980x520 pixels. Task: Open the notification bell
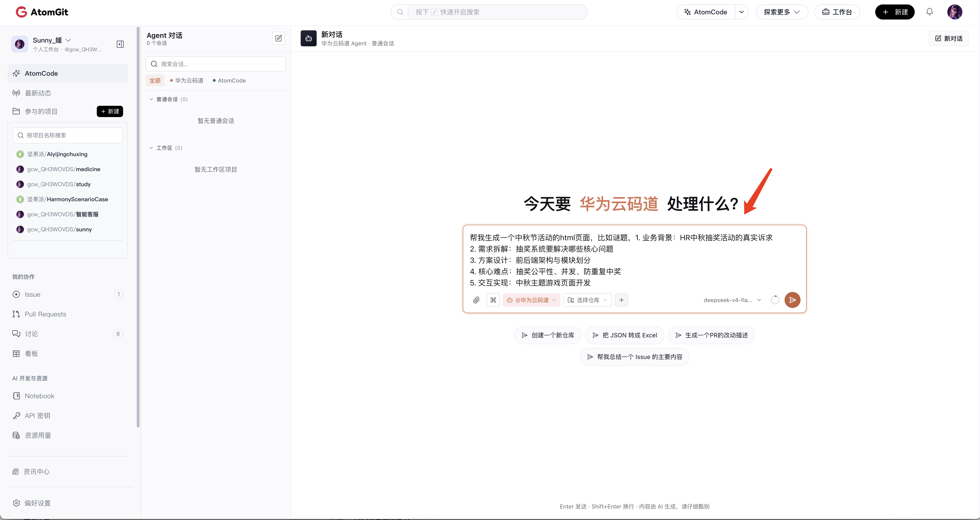click(x=929, y=12)
